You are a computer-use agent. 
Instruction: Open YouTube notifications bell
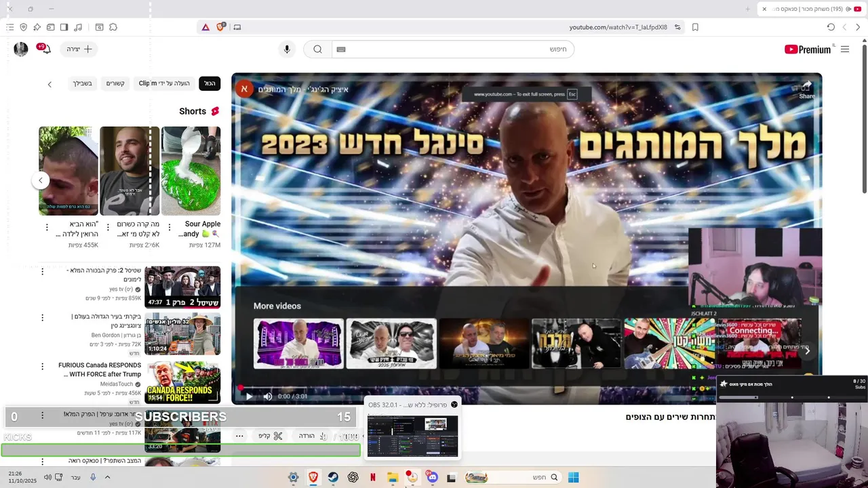point(45,49)
